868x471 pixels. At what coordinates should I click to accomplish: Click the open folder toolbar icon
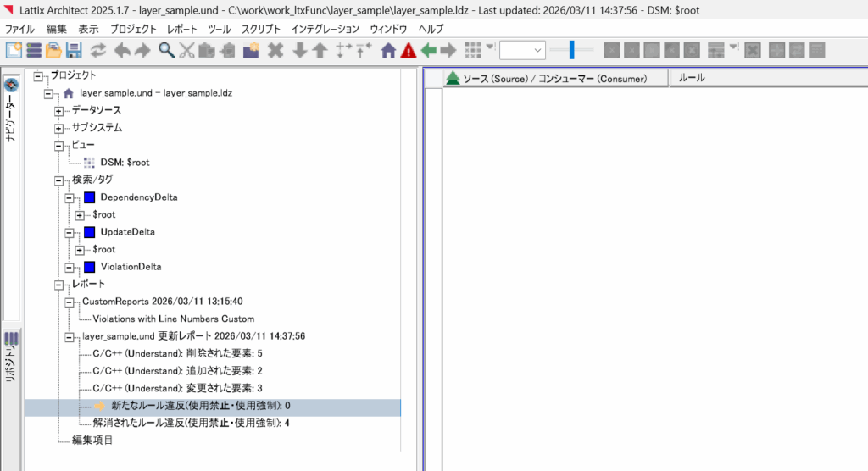point(54,51)
